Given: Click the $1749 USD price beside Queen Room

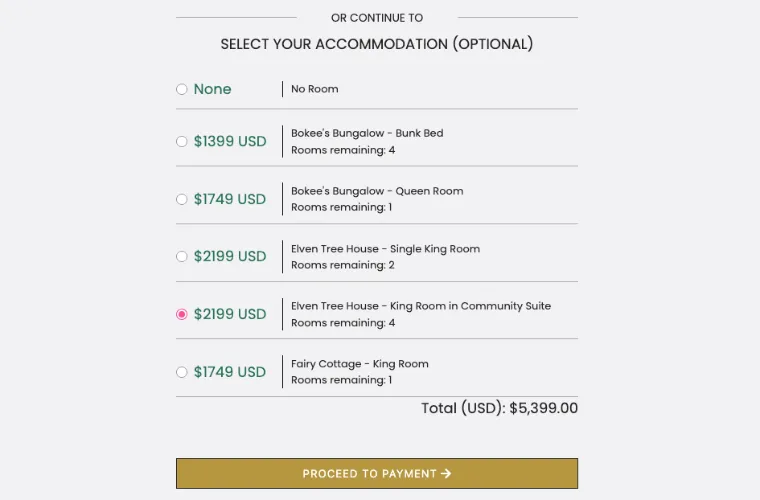Looking at the screenshot, I should (230, 199).
